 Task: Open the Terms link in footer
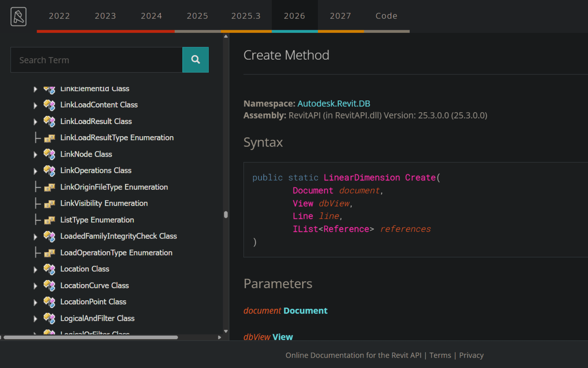point(440,355)
